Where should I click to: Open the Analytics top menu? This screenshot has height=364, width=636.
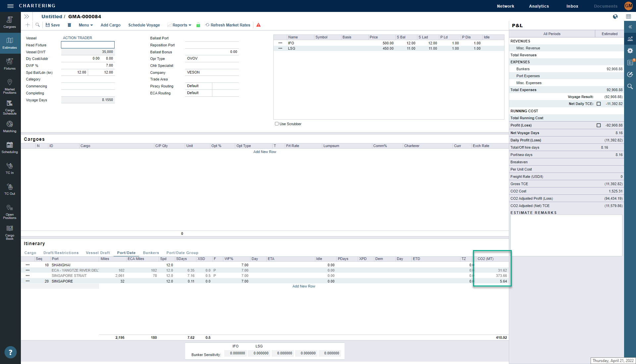point(539,6)
